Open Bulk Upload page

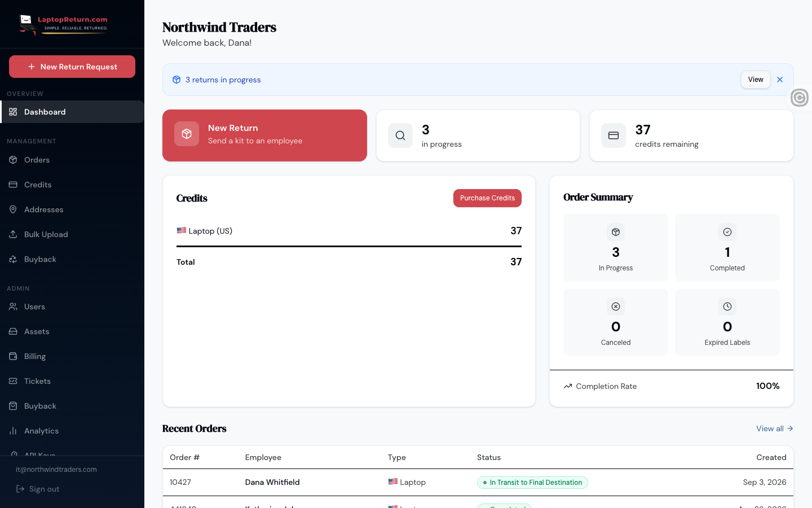pos(72,234)
